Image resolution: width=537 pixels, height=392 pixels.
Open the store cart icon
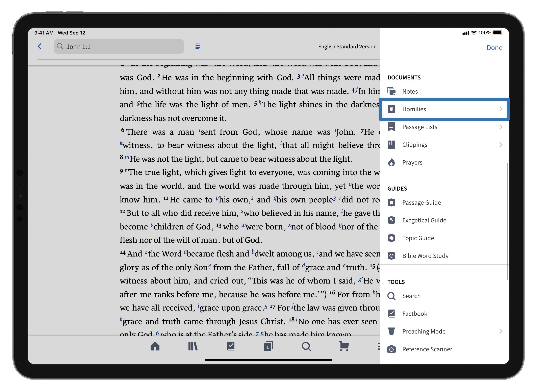[x=344, y=346]
